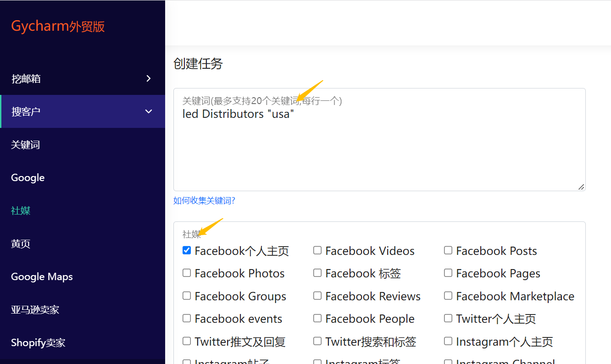Check Twitter个人主页 checkbox

coord(448,318)
